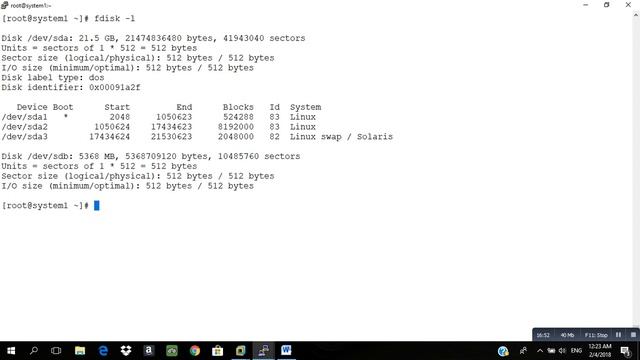640x360 pixels.
Task: Open Microsoft Edge from the taskbar
Action: point(103,351)
